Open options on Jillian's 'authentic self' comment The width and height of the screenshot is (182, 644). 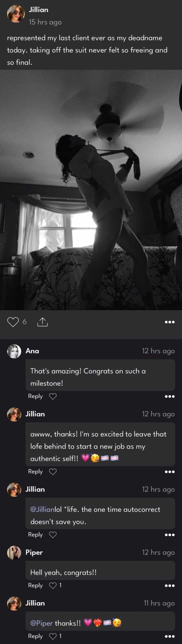click(x=170, y=472)
